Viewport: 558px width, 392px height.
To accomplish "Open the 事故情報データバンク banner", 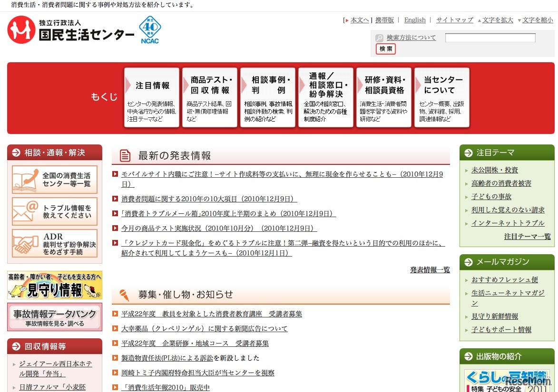I will click(54, 317).
